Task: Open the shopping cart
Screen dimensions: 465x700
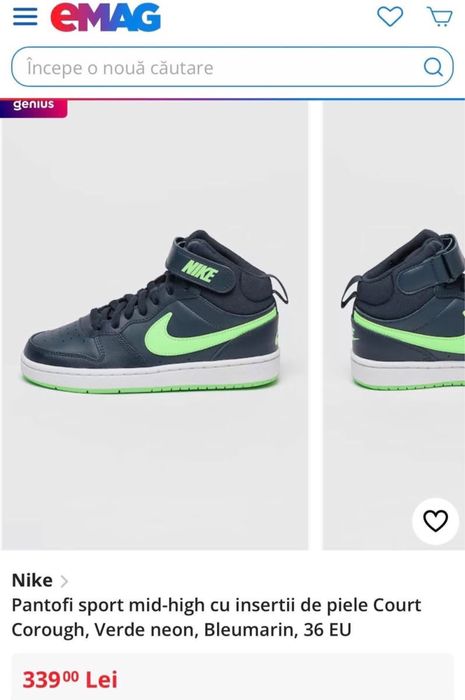Action: [x=440, y=17]
